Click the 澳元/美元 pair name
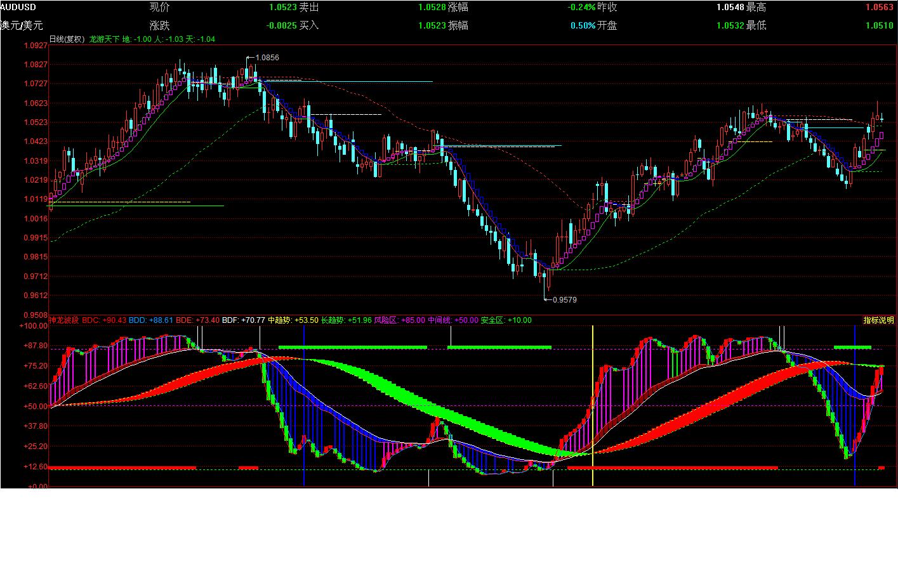 pyautogui.click(x=22, y=26)
